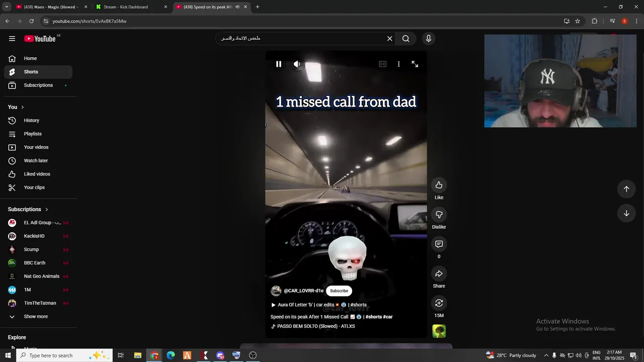The width and height of the screenshot is (644, 362).
Task: Open Task View on the taskbar
Action: tap(121, 355)
